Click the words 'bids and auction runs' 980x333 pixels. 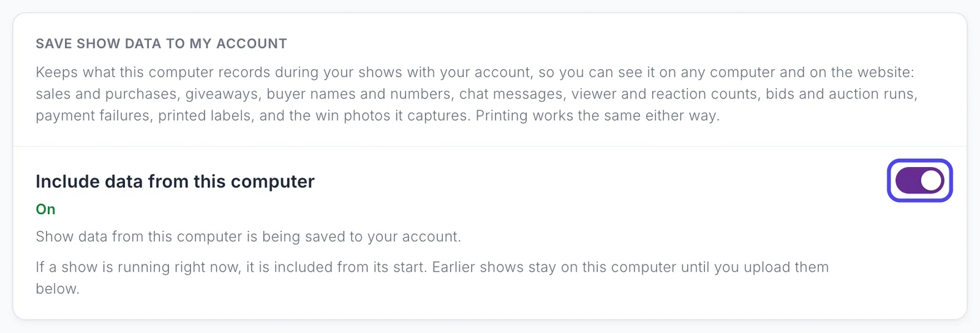[842, 94]
